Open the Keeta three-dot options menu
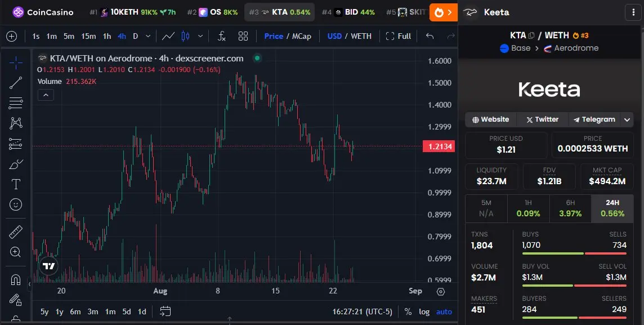 pos(633,12)
